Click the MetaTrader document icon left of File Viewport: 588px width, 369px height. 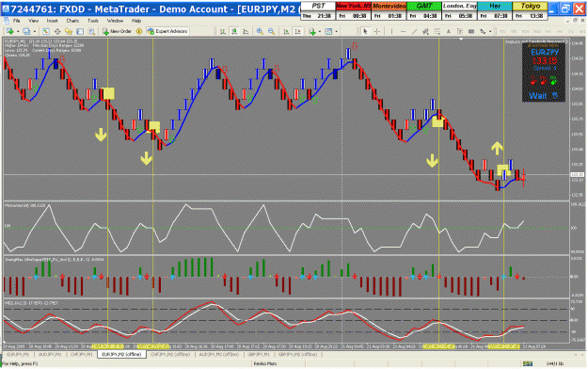[6, 21]
